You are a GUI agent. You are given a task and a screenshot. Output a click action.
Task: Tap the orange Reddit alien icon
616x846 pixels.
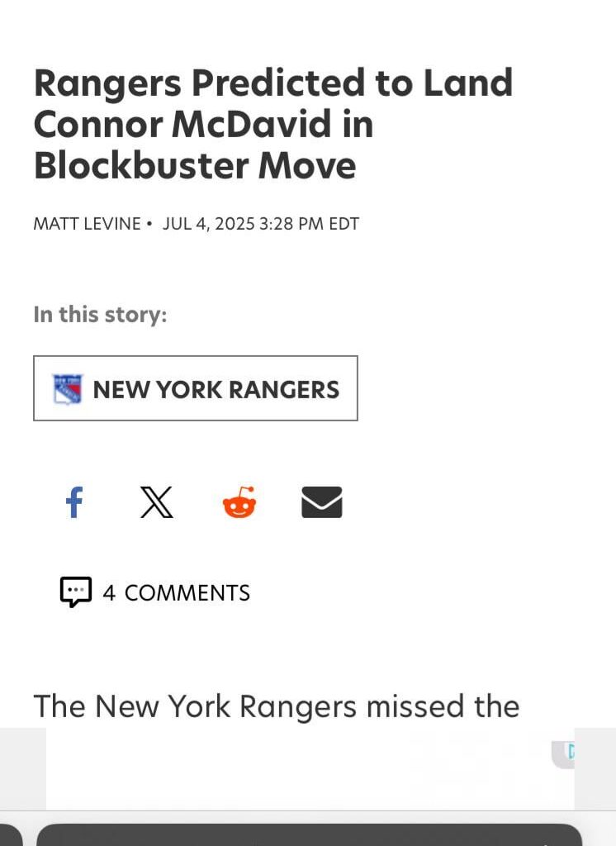coord(238,501)
